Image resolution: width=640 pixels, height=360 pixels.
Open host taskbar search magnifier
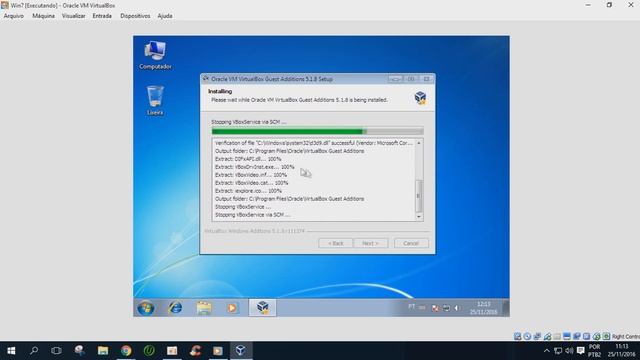[34, 351]
